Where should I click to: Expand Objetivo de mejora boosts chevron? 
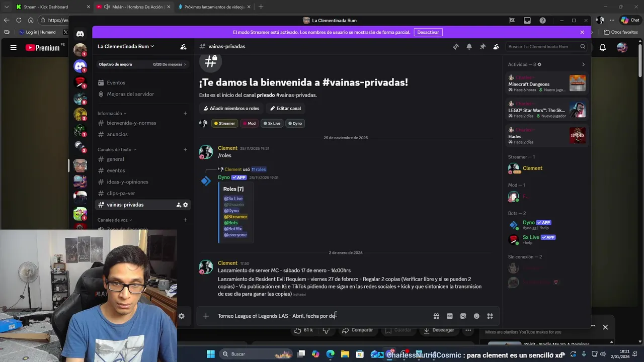point(185,64)
